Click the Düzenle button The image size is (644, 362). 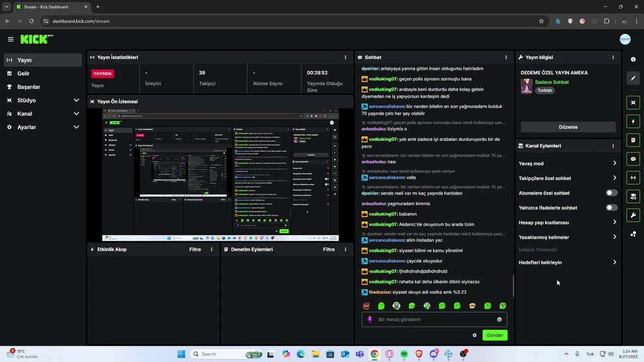[568, 127]
